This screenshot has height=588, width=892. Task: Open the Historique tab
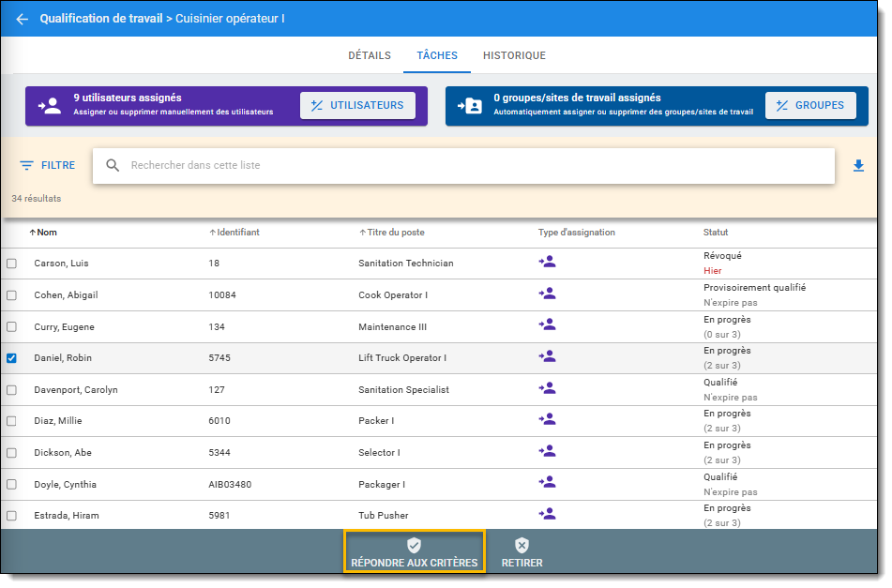[514, 56]
